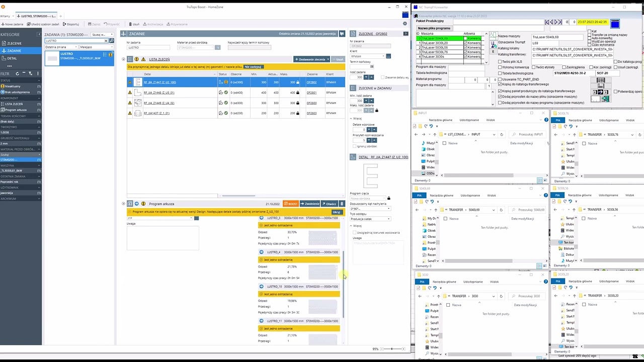Click the search magnifier next to LUSTRO field
Image resolution: width=644 pixels, height=362 pixels.
pyautogui.click(x=111, y=41)
